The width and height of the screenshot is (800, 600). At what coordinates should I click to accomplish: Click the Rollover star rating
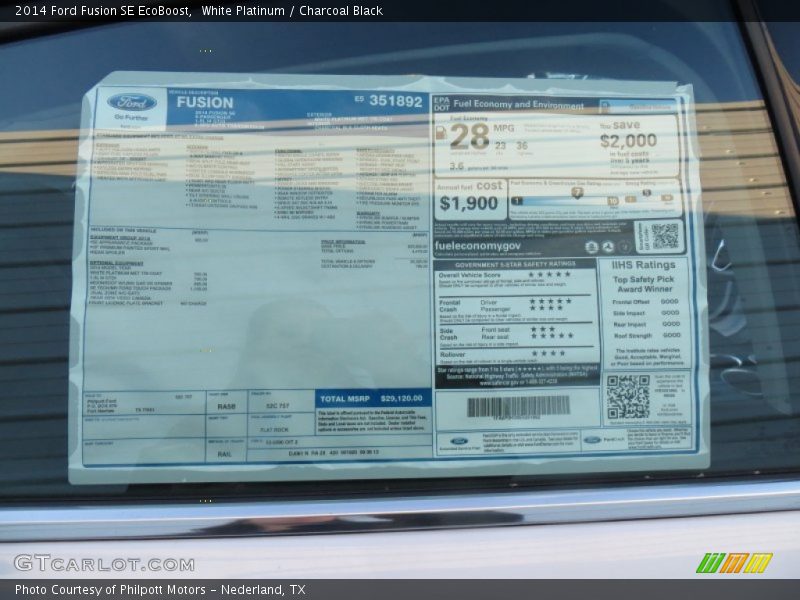point(548,353)
